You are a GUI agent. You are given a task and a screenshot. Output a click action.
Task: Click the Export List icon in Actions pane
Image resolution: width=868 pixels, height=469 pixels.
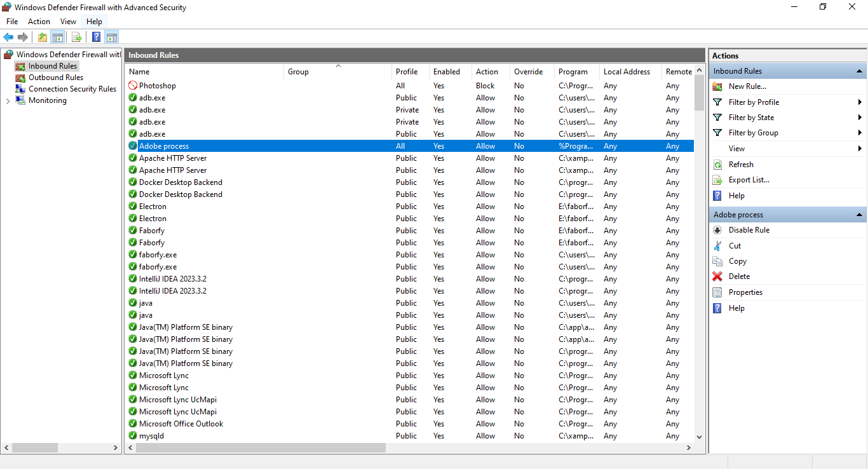[x=717, y=180]
